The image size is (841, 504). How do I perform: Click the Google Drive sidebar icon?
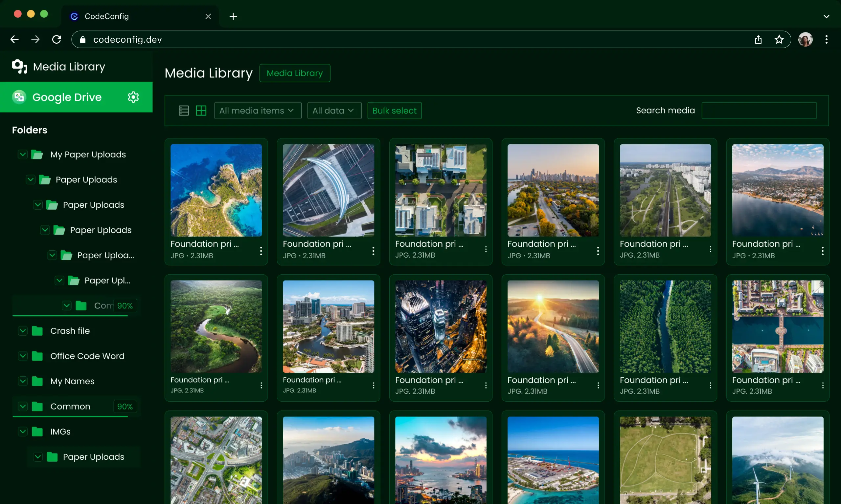(19, 97)
